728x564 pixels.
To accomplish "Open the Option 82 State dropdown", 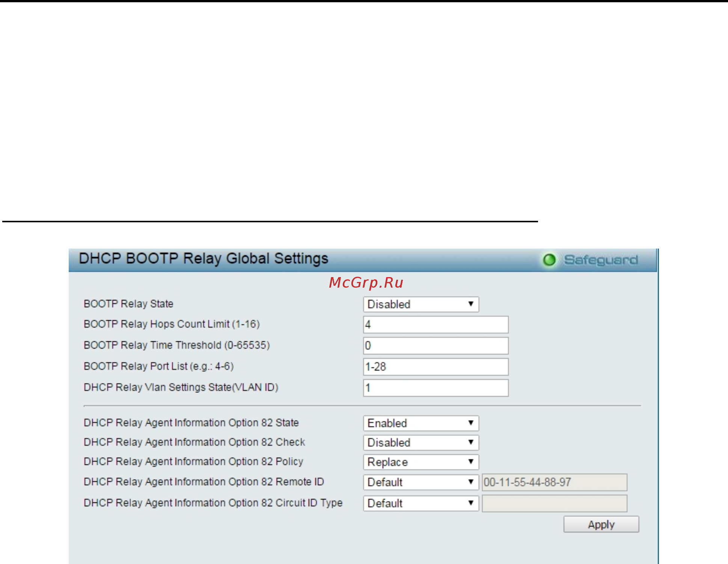I will click(x=421, y=423).
